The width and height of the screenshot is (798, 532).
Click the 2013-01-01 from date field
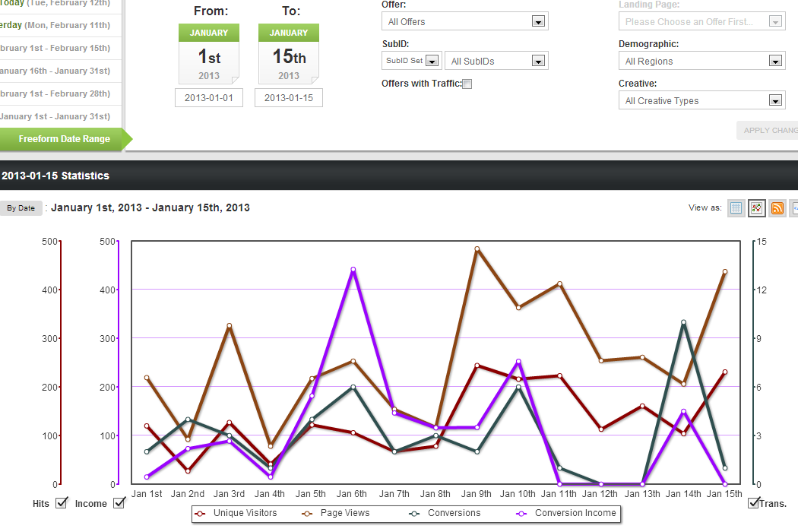(x=209, y=98)
